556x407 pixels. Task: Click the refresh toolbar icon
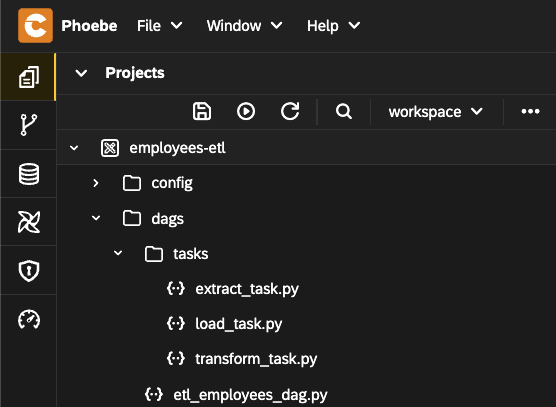point(290,111)
